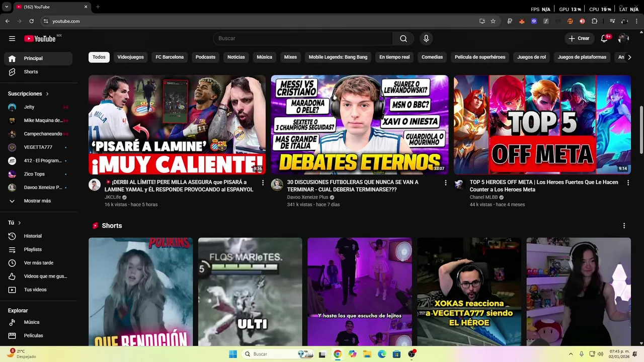Click the YouTube logo
The image size is (644, 362).
(40, 39)
